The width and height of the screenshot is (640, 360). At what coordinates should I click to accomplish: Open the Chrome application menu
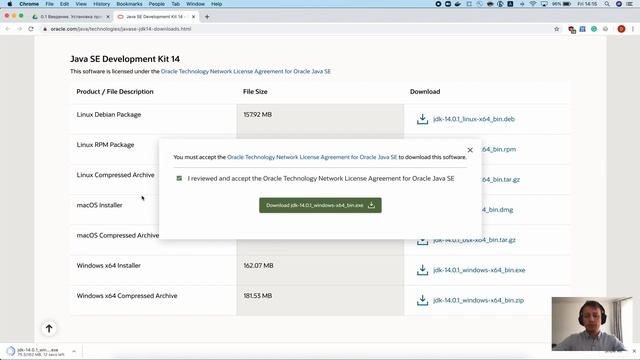(29, 4)
